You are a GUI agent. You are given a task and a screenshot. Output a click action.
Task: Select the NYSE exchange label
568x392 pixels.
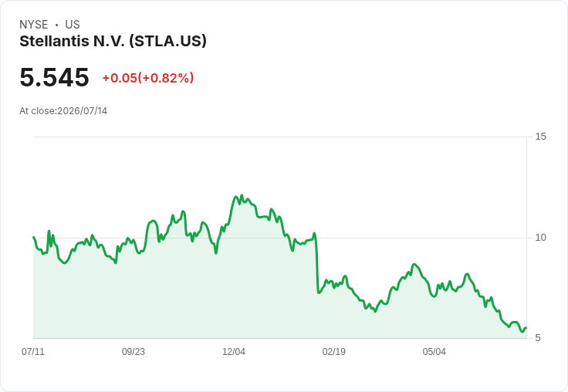click(34, 25)
